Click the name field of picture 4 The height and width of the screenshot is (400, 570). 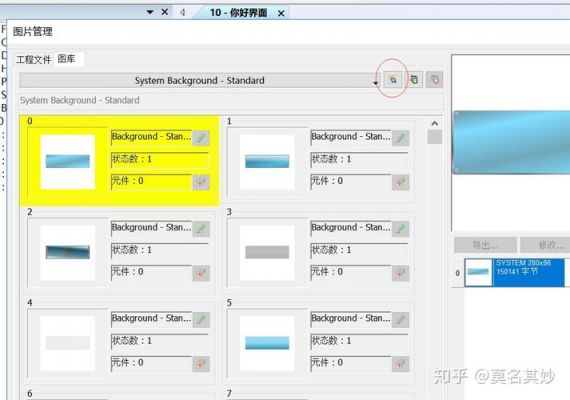click(151, 319)
